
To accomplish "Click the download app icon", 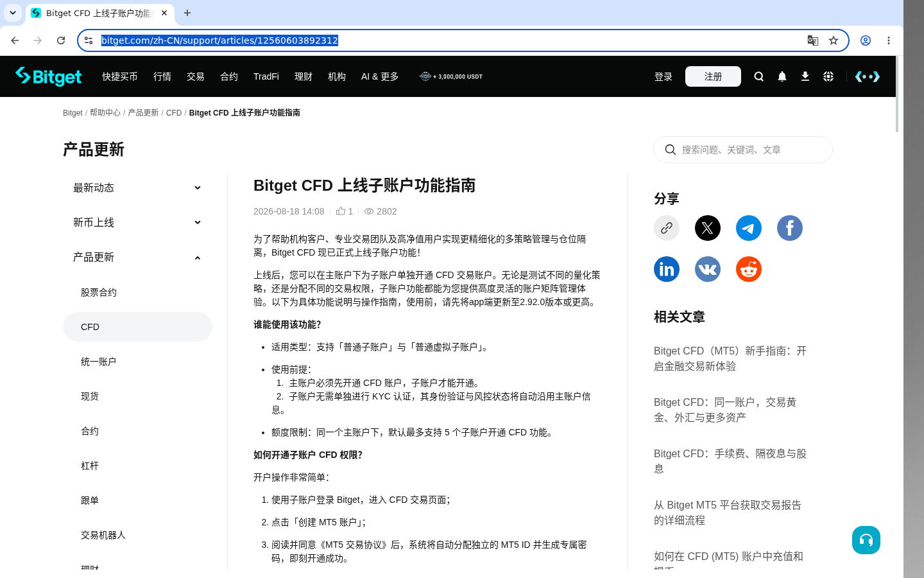I will pyautogui.click(x=805, y=76).
